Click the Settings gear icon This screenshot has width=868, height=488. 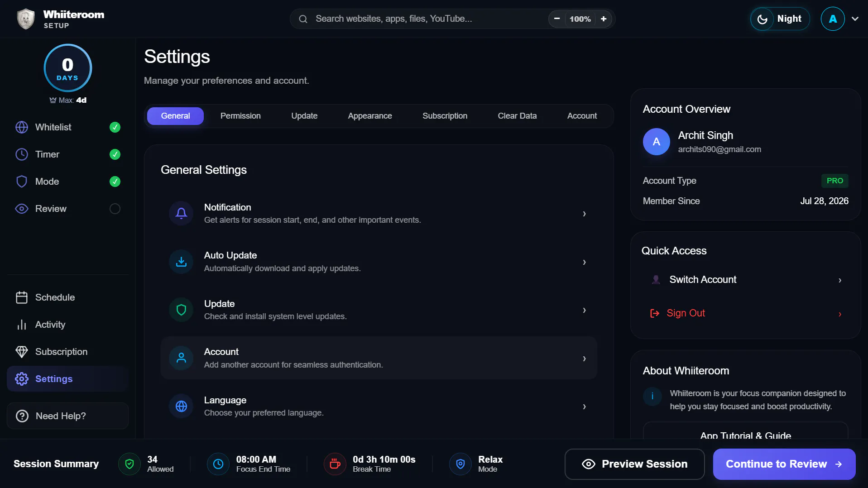pos(22,379)
